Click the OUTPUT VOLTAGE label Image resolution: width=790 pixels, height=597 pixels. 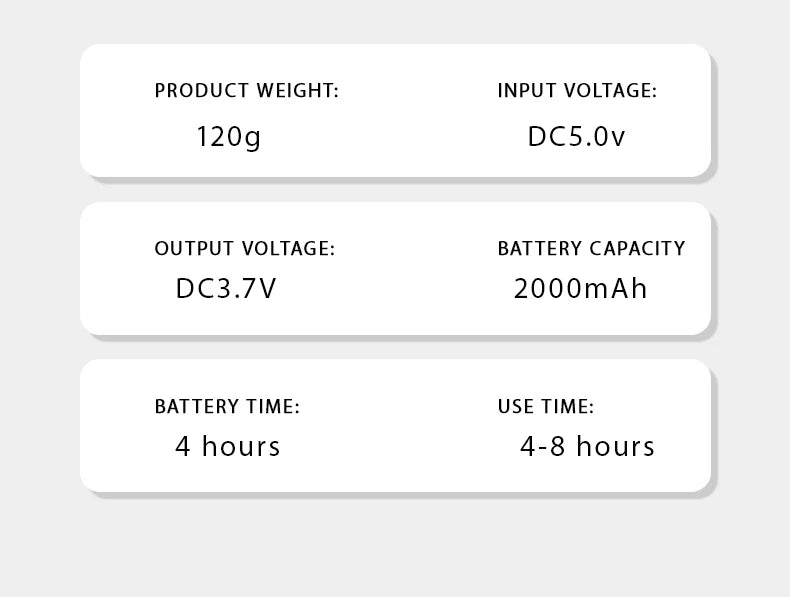point(245,248)
